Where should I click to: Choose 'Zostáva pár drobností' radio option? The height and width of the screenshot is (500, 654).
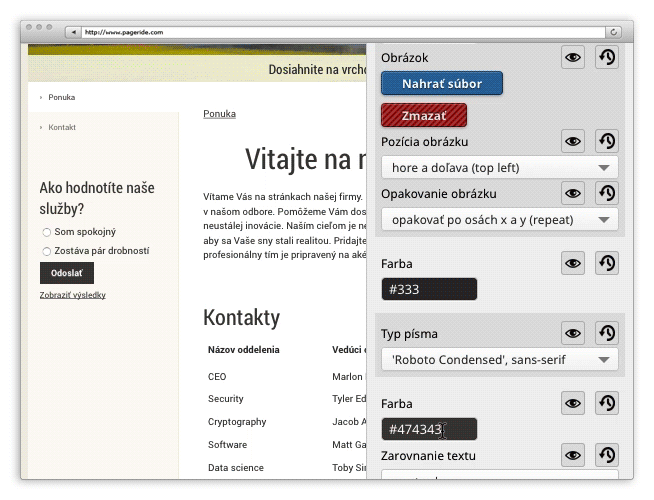pyautogui.click(x=46, y=251)
